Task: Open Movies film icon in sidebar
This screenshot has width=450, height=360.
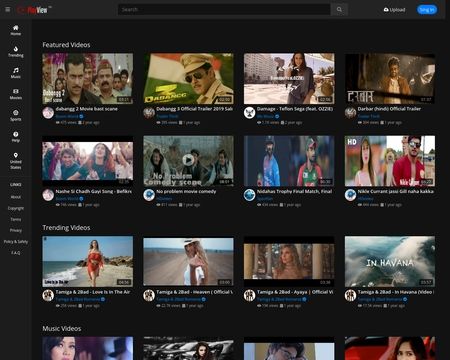Action: [x=16, y=94]
